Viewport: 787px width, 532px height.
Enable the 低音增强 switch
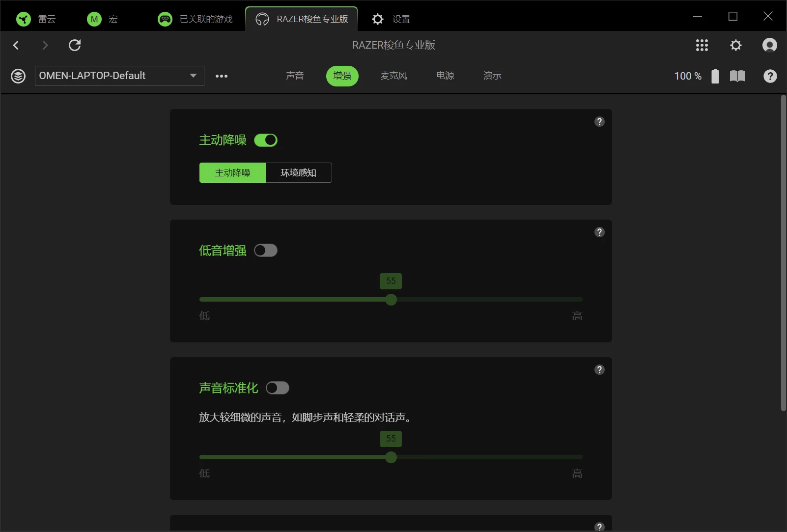click(266, 251)
